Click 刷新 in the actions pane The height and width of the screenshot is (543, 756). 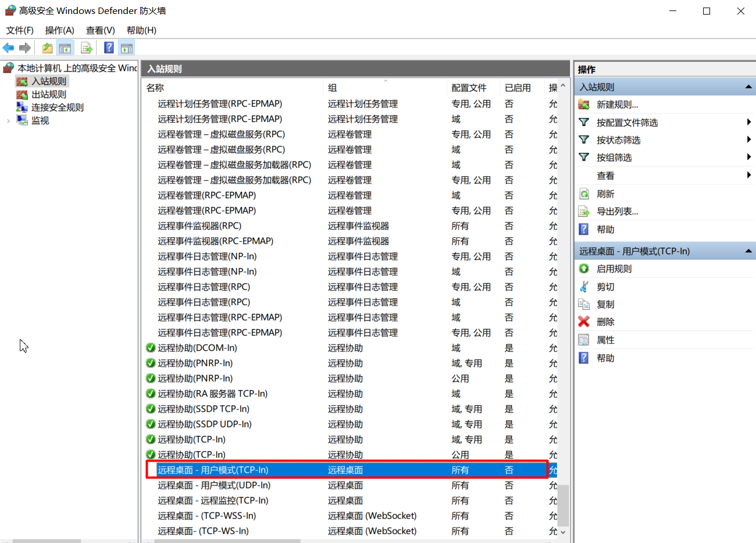tap(605, 194)
